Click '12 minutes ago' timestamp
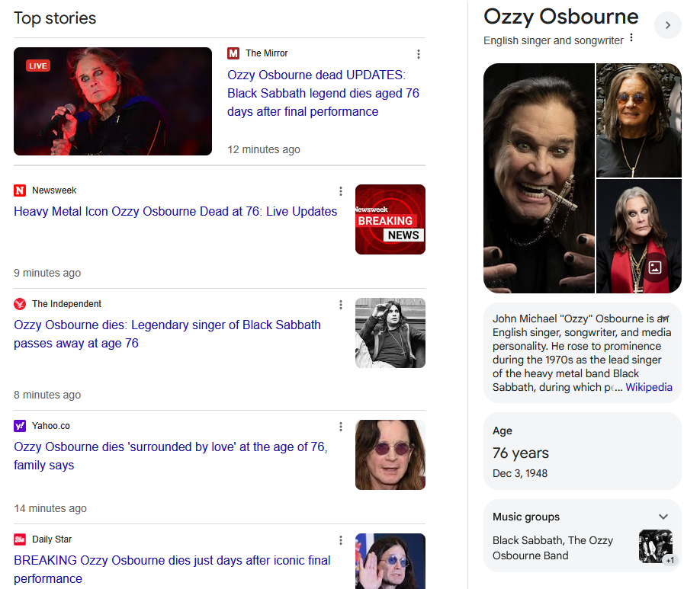The height and width of the screenshot is (589, 700). 264,149
